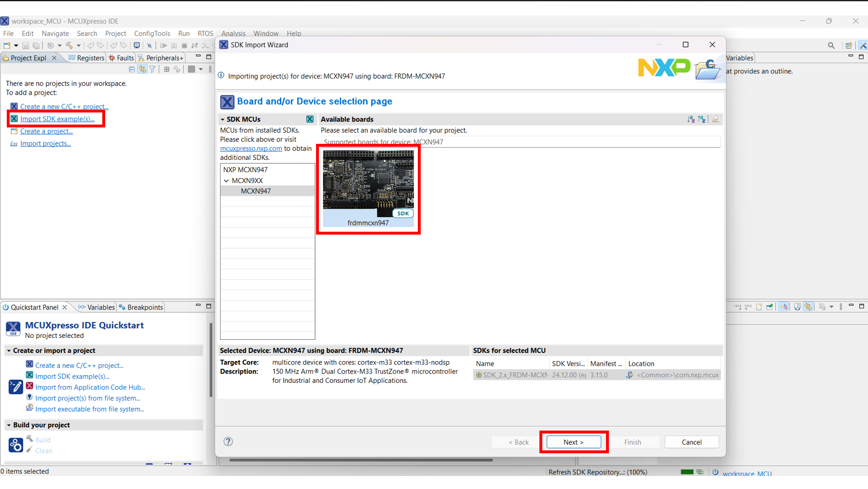Collapse the Build your project section

click(x=9, y=425)
